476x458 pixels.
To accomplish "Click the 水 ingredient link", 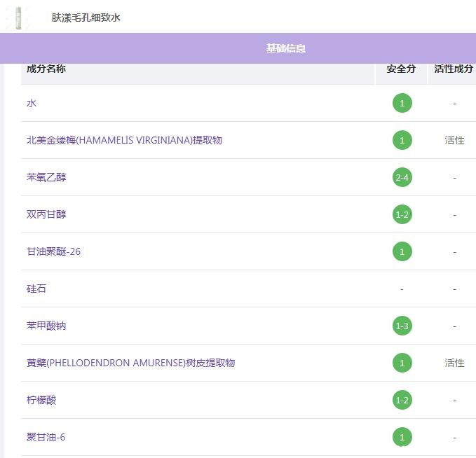I will (x=32, y=103).
